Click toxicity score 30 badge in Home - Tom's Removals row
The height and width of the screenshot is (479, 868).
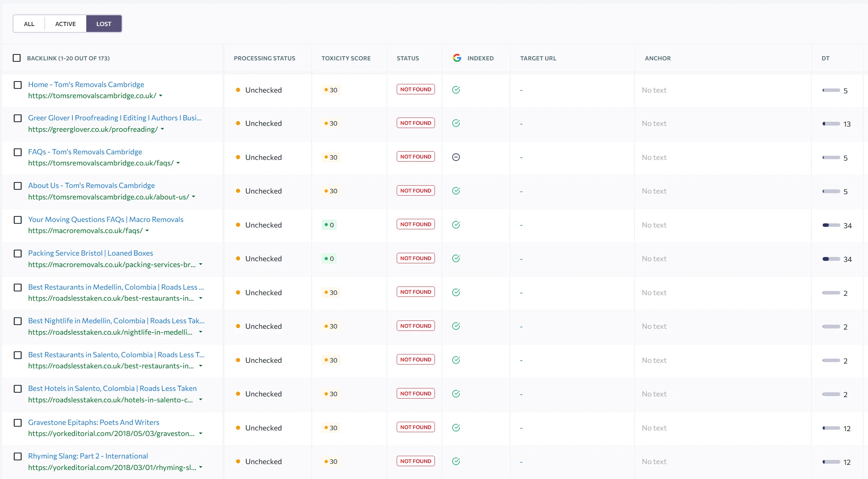pyautogui.click(x=331, y=90)
